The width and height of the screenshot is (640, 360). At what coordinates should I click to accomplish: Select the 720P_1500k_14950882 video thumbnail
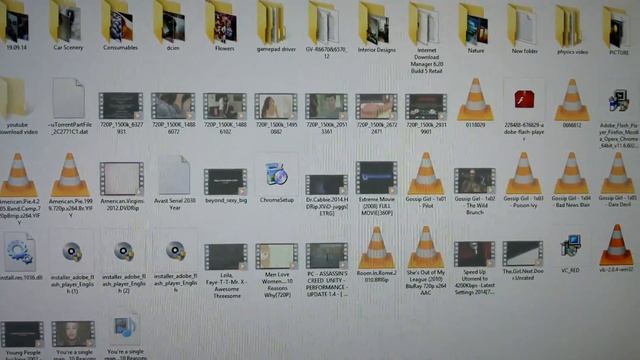click(276, 106)
